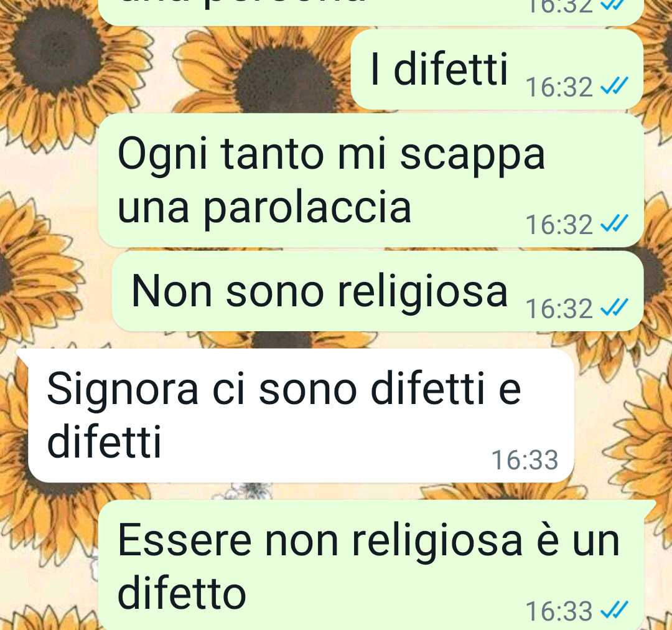This screenshot has width=672, height=630.
Task: Select the partially visible message at the top
Action: [x=371, y=12]
